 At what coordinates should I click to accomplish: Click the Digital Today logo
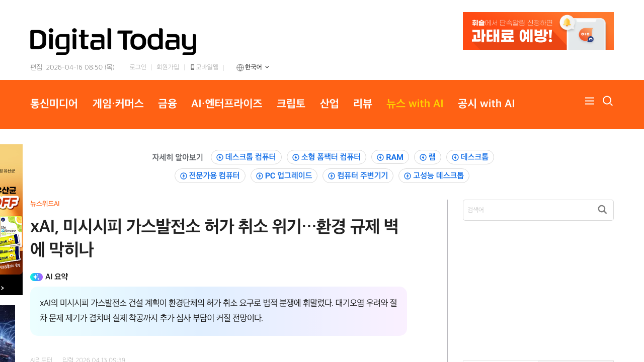113,41
